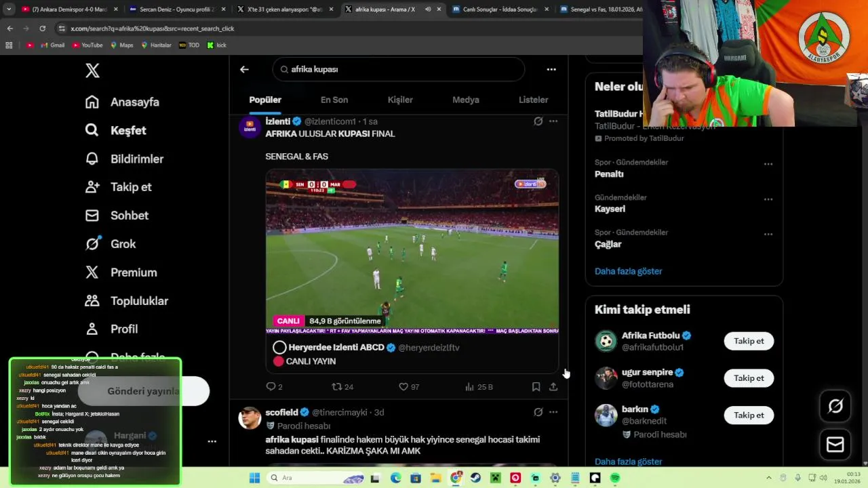Viewport: 868px width, 488px height.
Task: Open Microsoft Edge from taskbar
Action: click(x=395, y=478)
